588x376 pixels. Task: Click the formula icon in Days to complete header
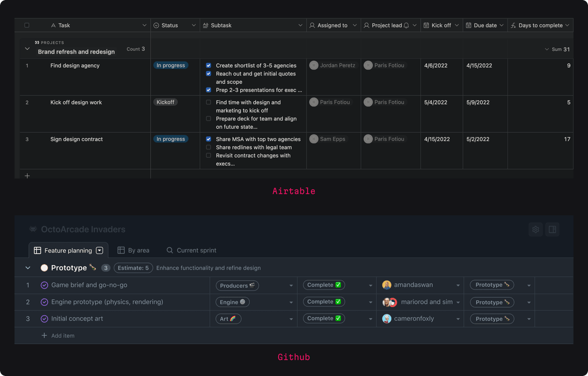point(514,25)
